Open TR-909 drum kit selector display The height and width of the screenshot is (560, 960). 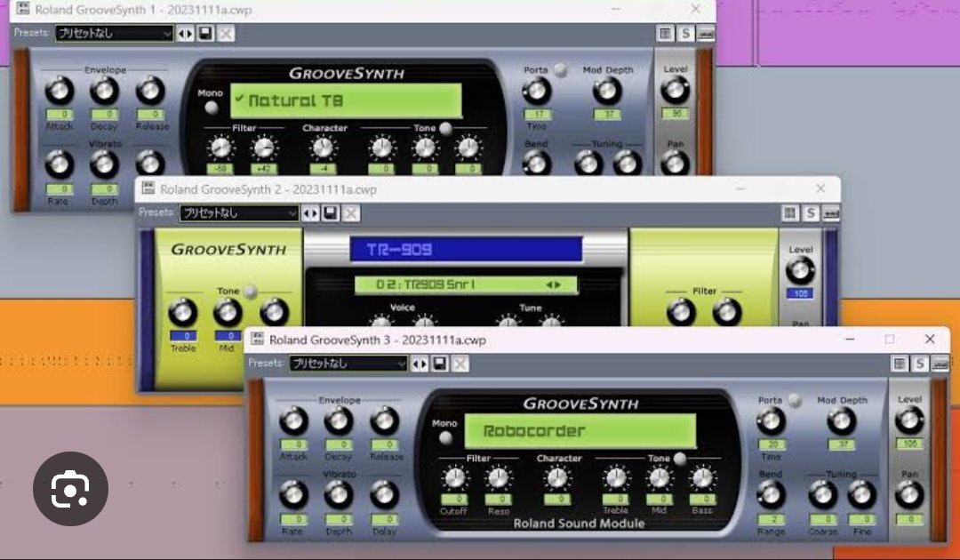coord(466,249)
